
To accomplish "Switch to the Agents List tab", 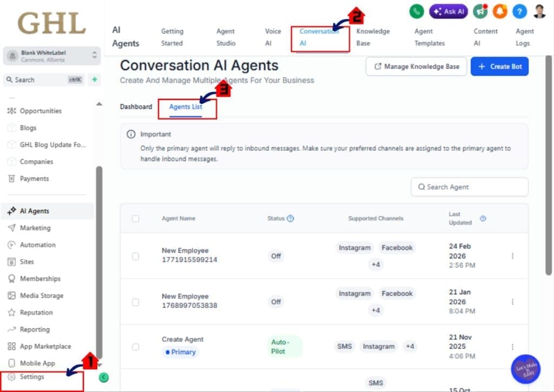I will pos(187,107).
